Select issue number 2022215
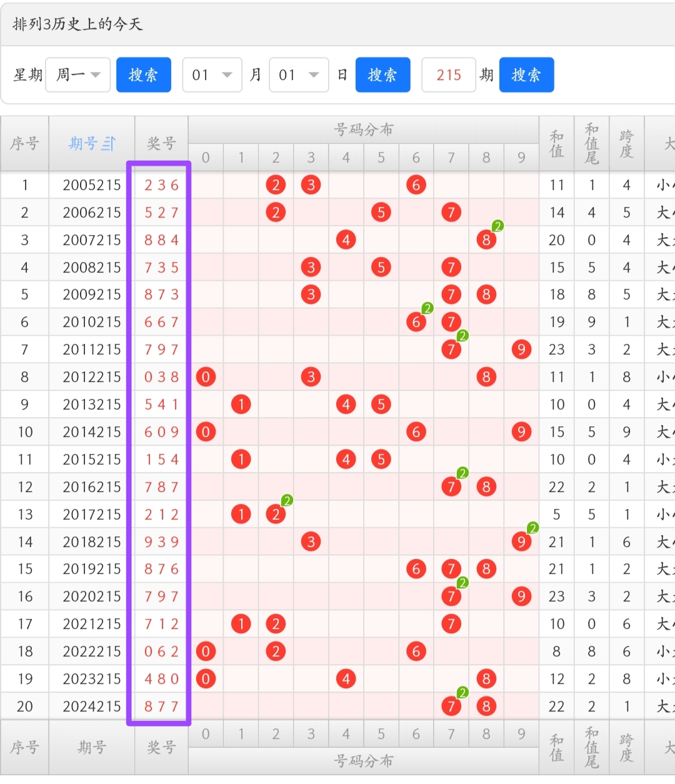 click(92, 651)
